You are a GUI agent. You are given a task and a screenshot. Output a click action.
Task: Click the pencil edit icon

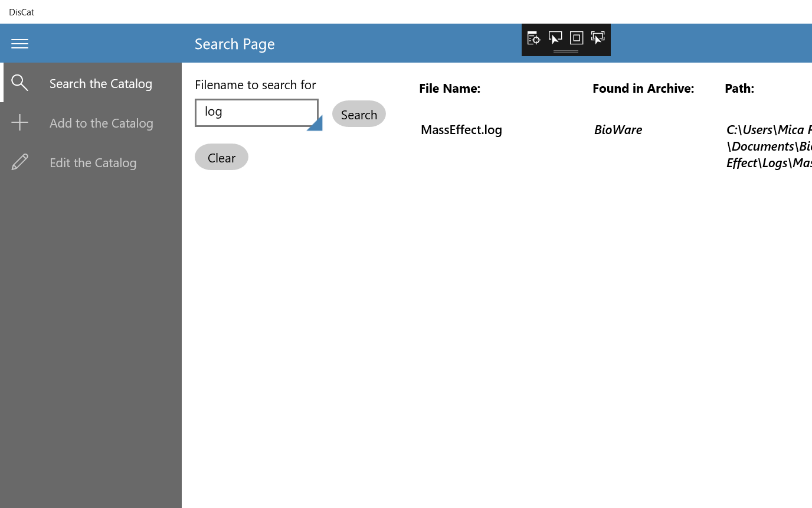(19, 162)
